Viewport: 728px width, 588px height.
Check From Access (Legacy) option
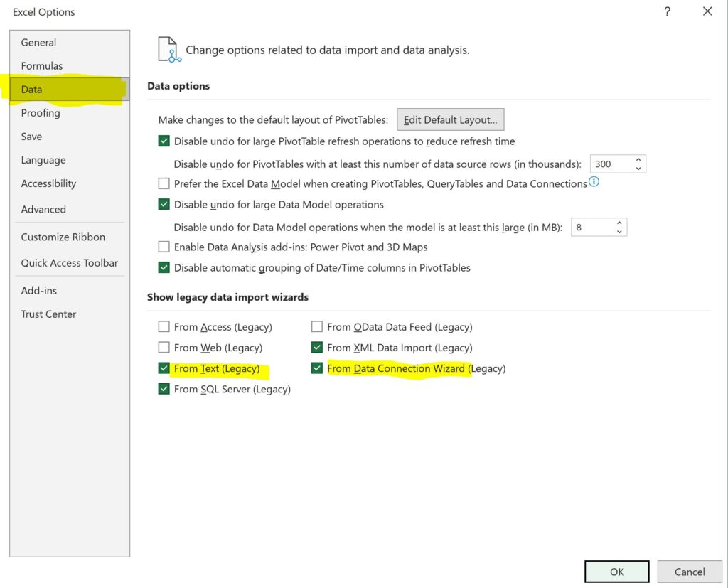tap(164, 327)
